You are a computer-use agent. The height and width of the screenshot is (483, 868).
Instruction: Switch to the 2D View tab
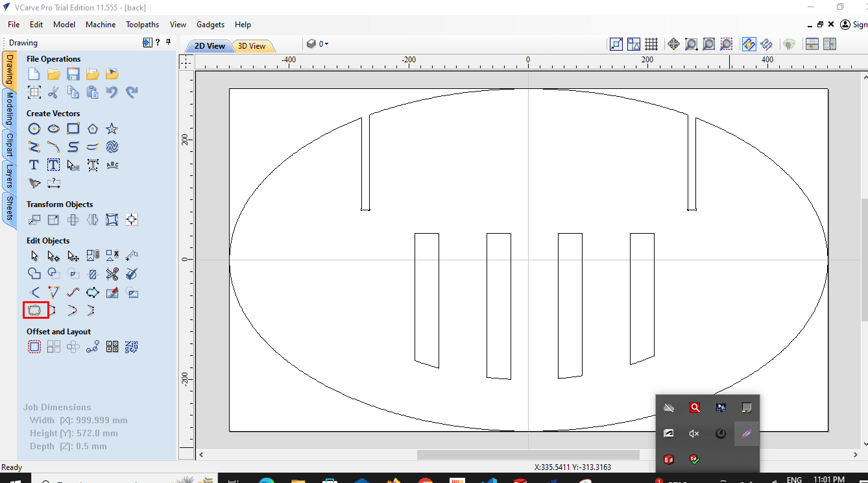tap(210, 46)
